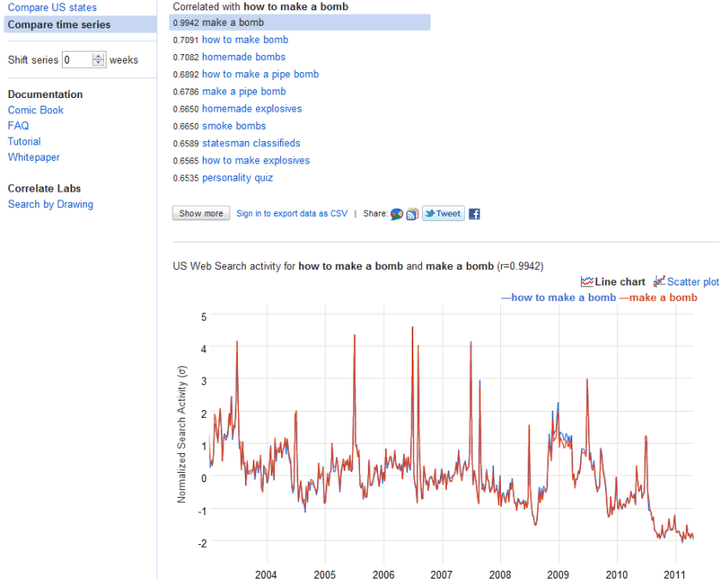Viewport: 721px width, 588px height.
Task: Open the Tutorial link
Action: click(x=24, y=142)
